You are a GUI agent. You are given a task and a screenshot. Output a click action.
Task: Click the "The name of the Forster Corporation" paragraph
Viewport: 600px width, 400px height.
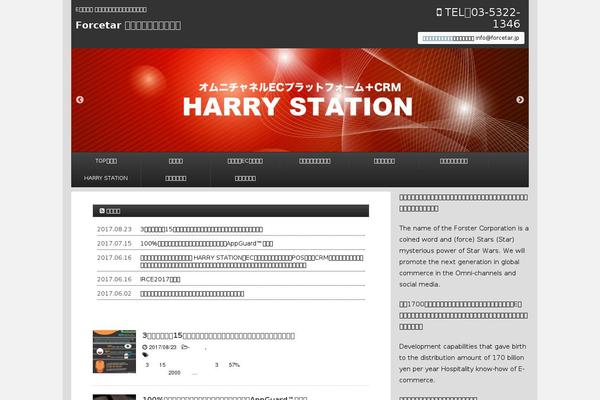click(464, 256)
